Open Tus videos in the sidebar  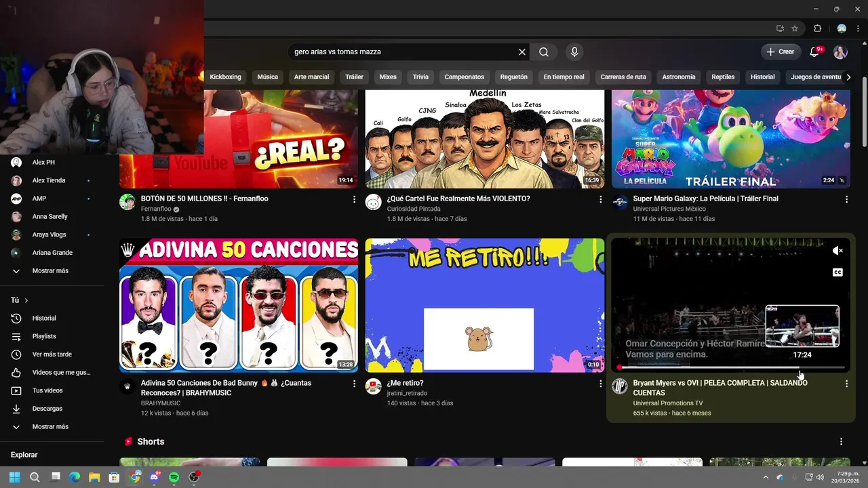click(52, 391)
